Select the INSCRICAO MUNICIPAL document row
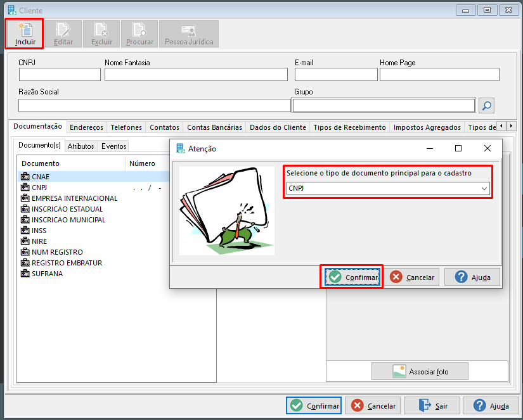 point(94,220)
